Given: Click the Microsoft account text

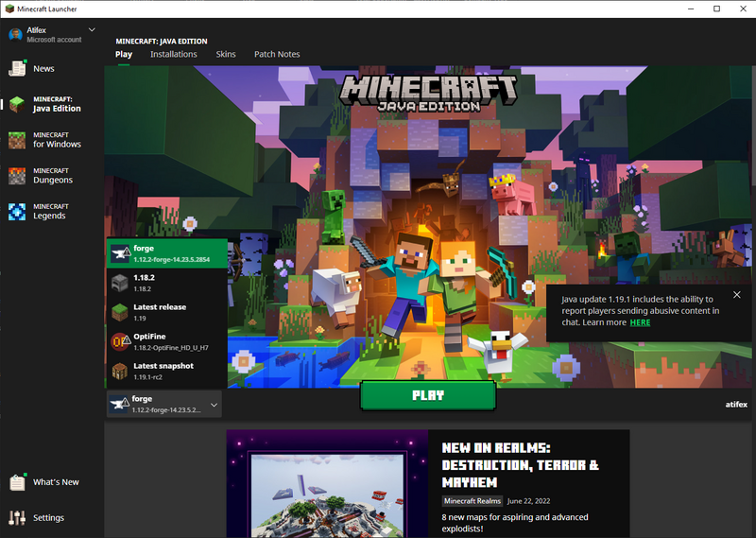Looking at the screenshot, I should click(54, 40).
